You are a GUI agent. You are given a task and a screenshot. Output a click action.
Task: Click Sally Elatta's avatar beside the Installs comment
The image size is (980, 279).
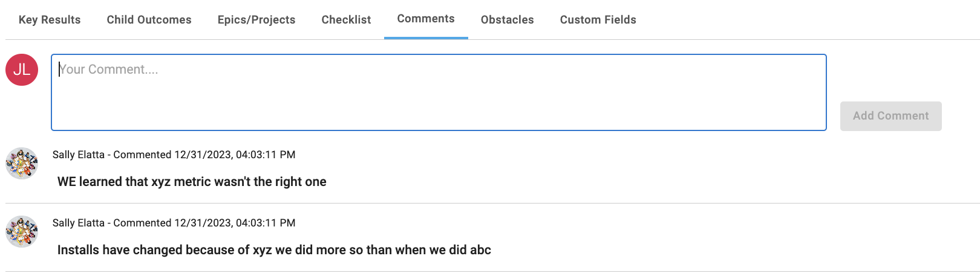click(22, 232)
